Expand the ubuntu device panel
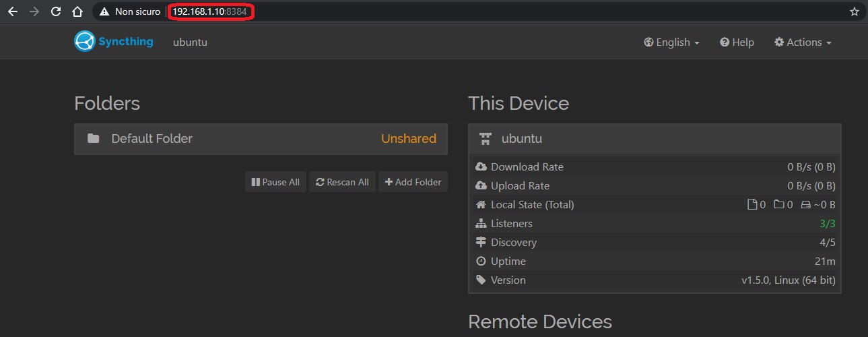 pyautogui.click(x=655, y=139)
